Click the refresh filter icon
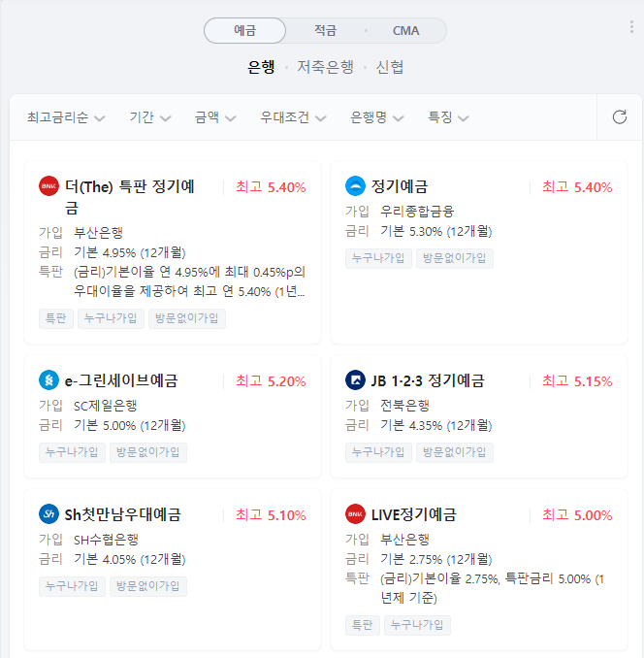The height and width of the screenshot is (658, 644). click(x=619, y=117)
